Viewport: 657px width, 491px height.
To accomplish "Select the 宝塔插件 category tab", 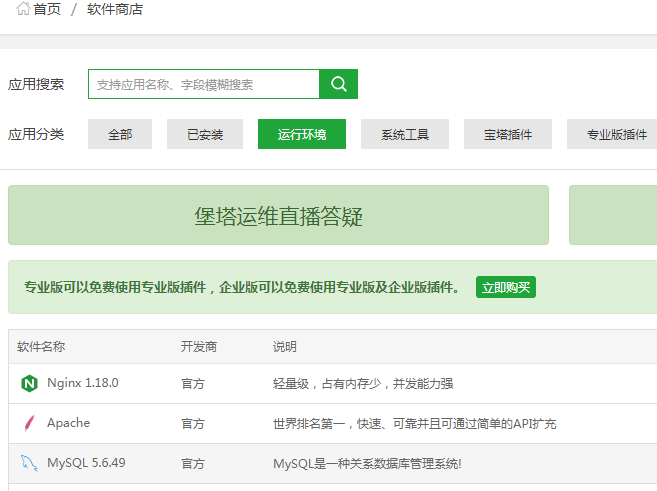I will pos(508,134).
